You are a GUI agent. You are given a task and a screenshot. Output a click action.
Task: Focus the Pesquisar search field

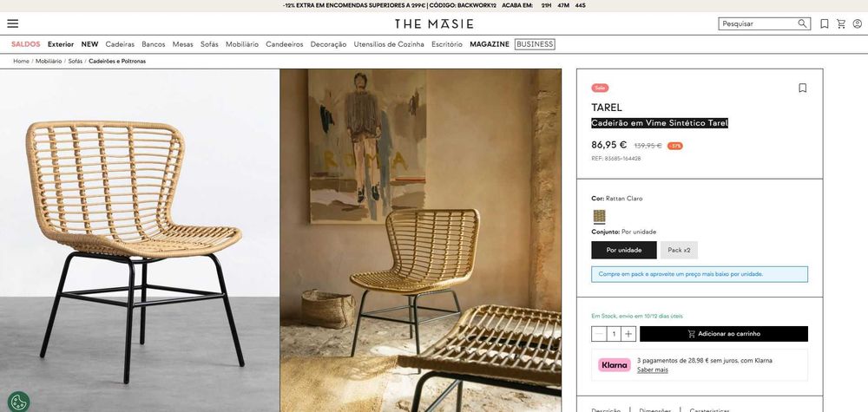pos(759,23)
